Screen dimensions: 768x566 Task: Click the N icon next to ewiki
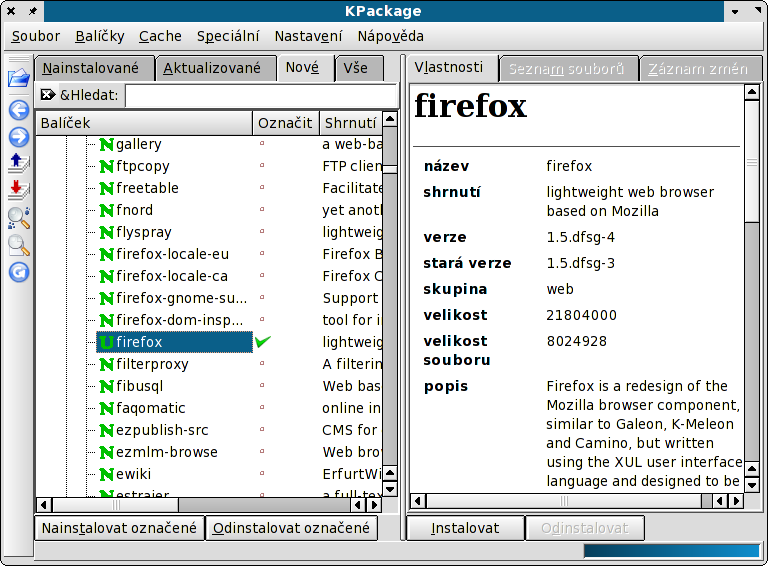tap(106, 474)
